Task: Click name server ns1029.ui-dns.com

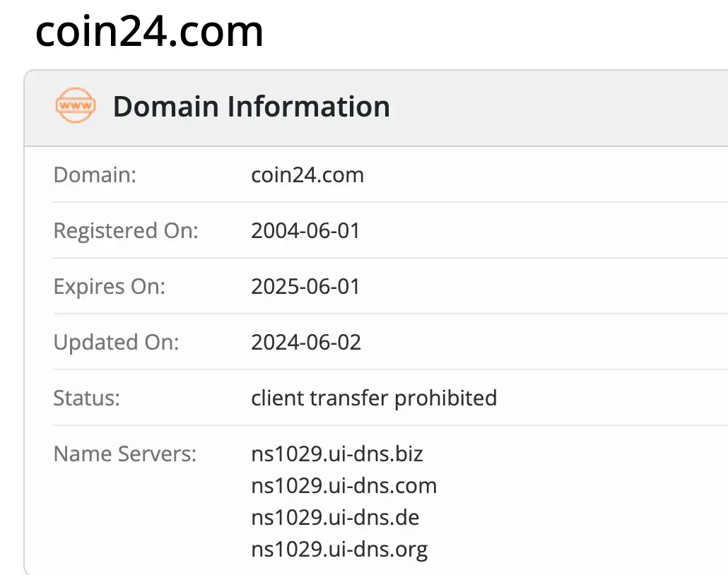Action: pyautogui.click(x=344, y=485)
